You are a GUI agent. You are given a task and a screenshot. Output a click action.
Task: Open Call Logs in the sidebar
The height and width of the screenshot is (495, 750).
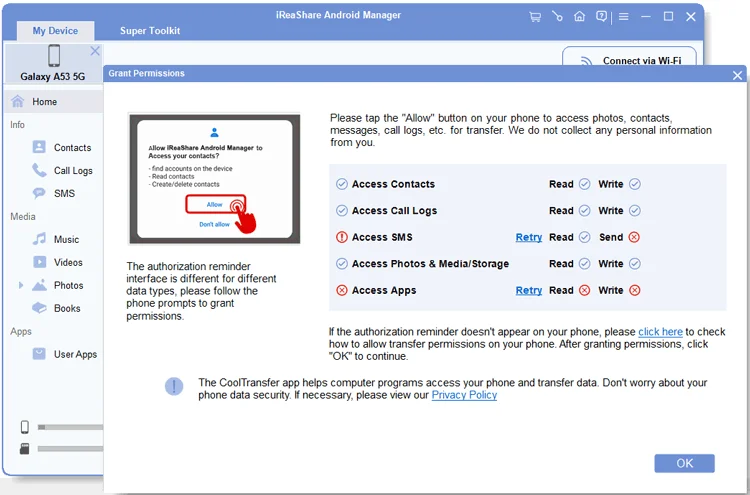coord(73,170)
